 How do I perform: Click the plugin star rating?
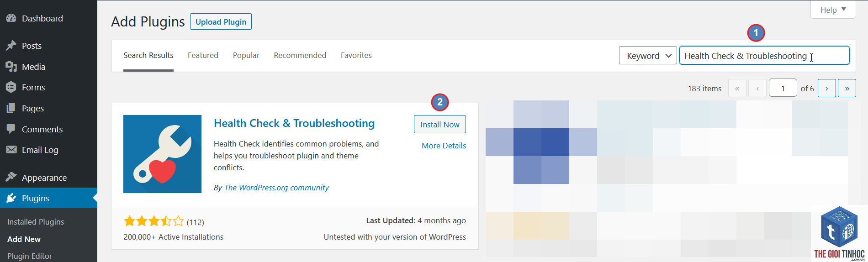153,222
